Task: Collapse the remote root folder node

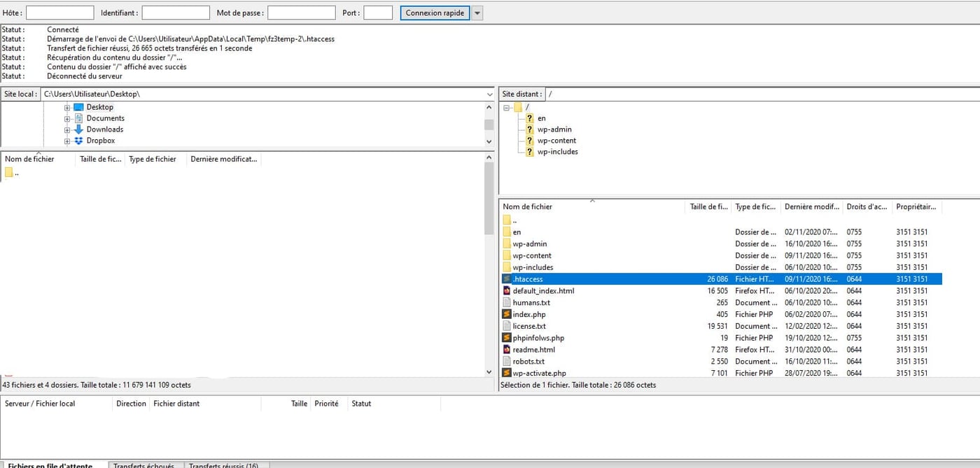Action: point(506,108)
